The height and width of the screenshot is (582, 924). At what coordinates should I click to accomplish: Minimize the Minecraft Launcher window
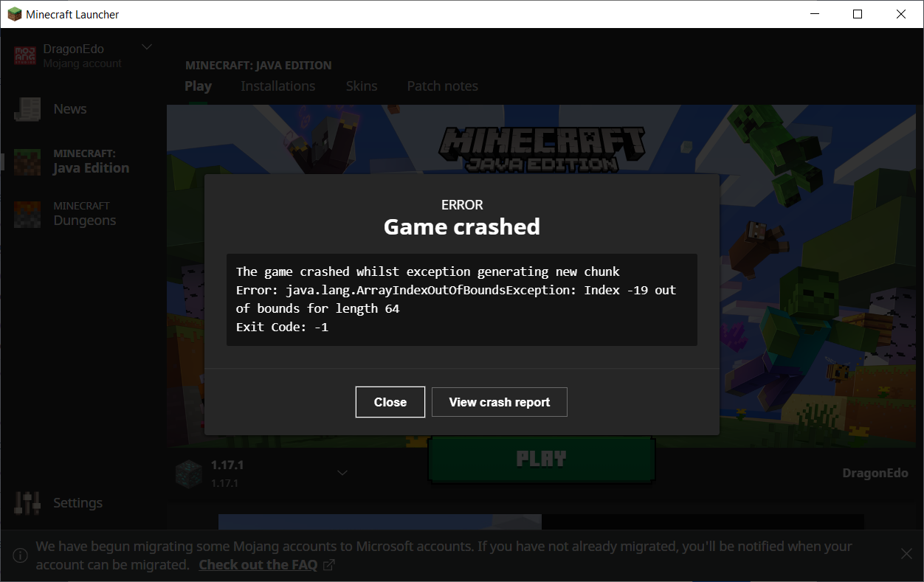click(x=815, y=14)
